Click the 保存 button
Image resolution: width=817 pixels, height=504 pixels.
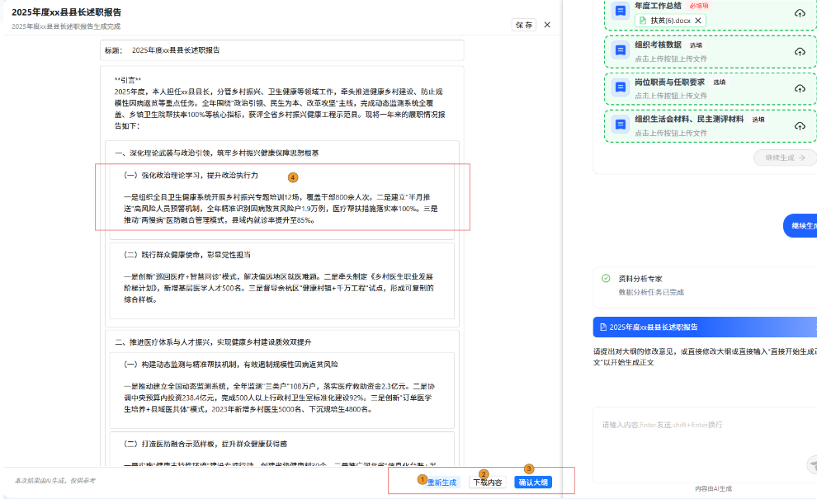pyautogui.click(x=524, y=25)
